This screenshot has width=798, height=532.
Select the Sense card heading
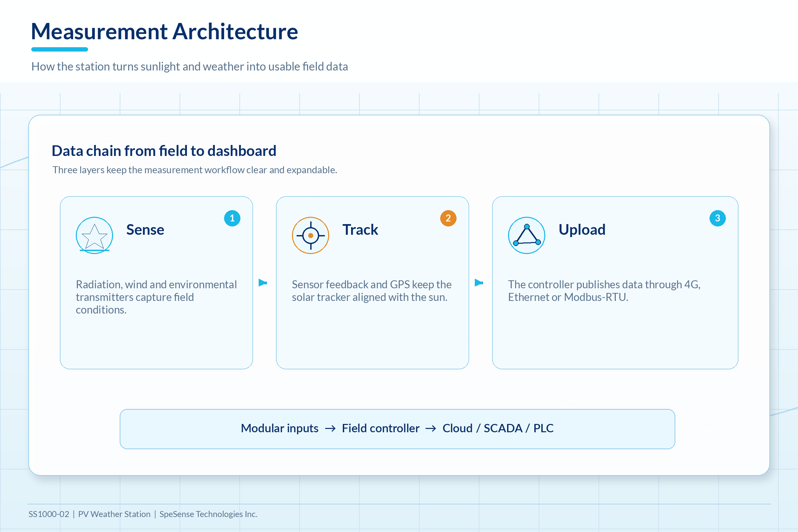(145, 230)
